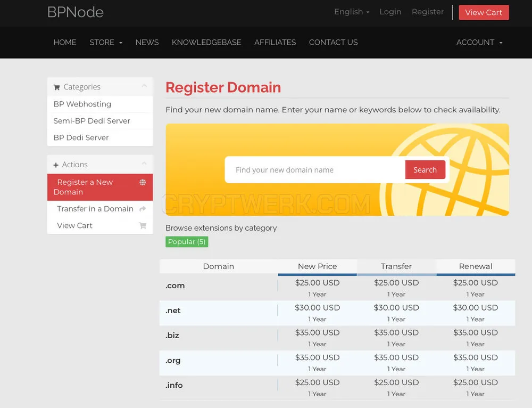This screenshot has width=532, height=408.
Task: Click the Domain column header
Action: (219, 266)
